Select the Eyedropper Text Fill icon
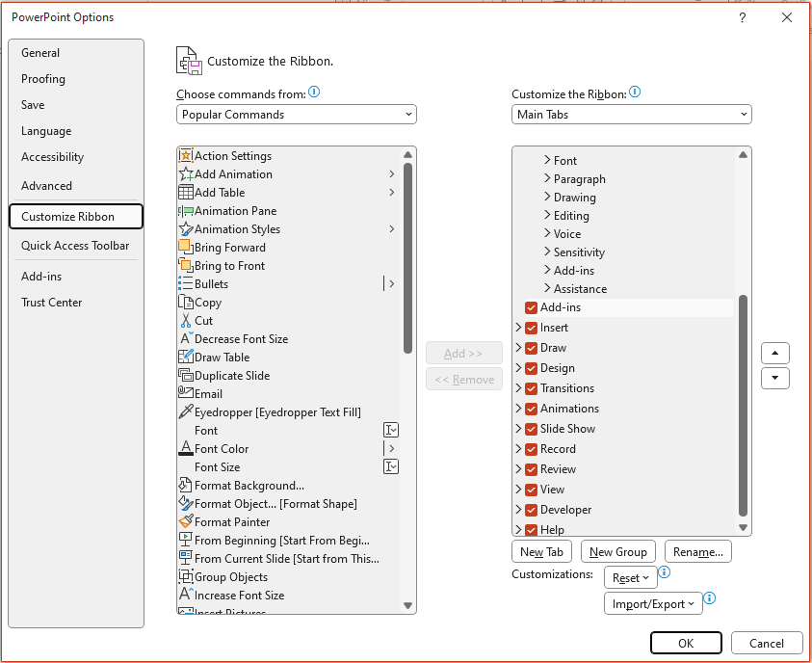The image size is (812, 663). pyautogui.click(x=185, y=411)
